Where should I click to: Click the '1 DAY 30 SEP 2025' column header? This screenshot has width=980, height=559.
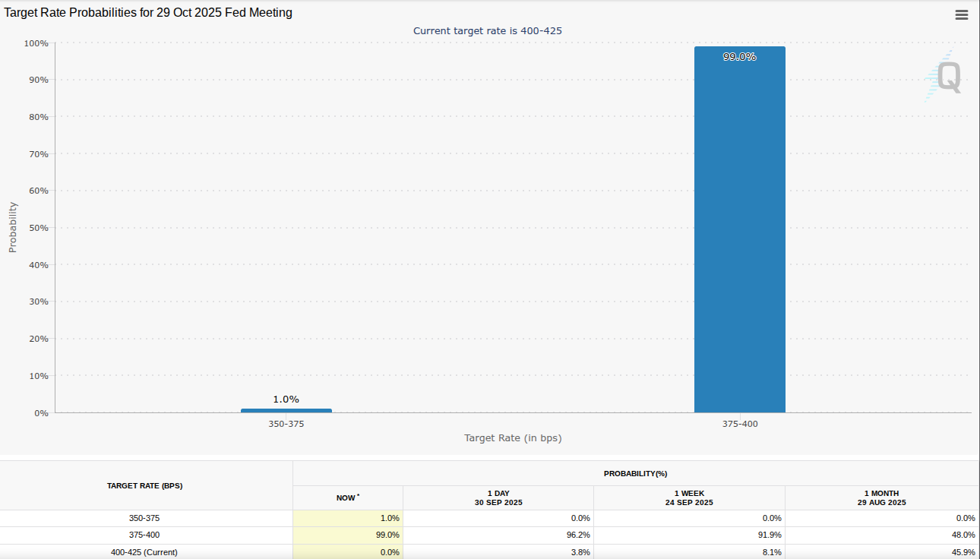pos(498,497)
